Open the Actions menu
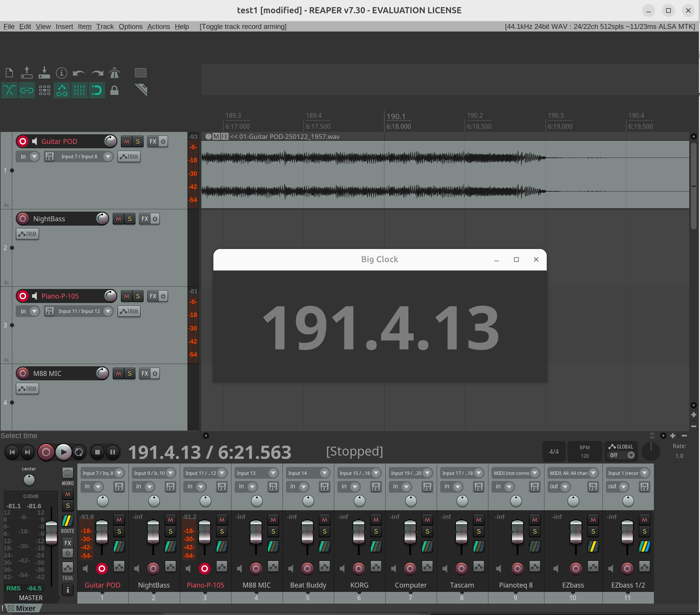 pos(158,26)
